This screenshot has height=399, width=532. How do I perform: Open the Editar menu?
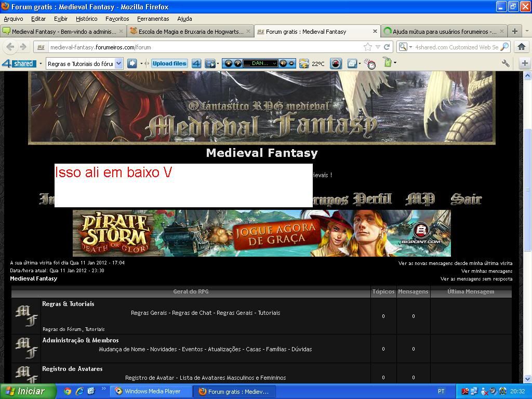click(38, 19)
